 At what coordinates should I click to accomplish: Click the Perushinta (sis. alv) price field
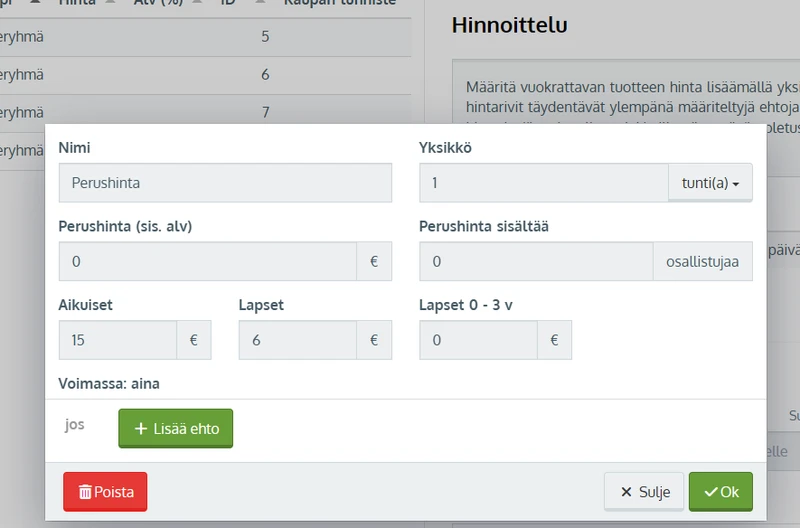tap(208, 261)
